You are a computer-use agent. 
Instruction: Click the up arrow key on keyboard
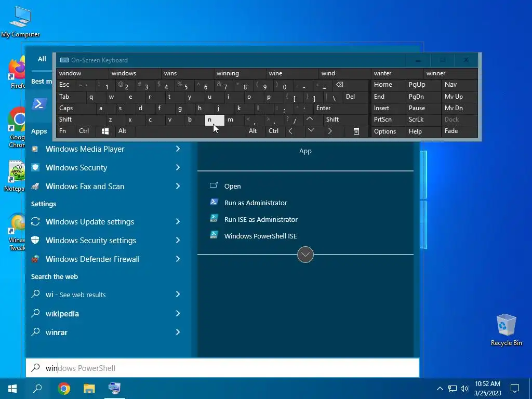[x=310, y=119]
